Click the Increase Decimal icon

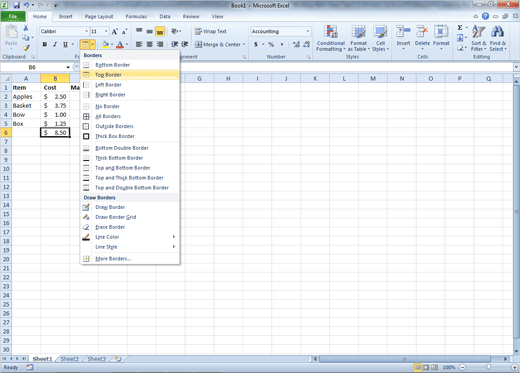tap(296, 44)
